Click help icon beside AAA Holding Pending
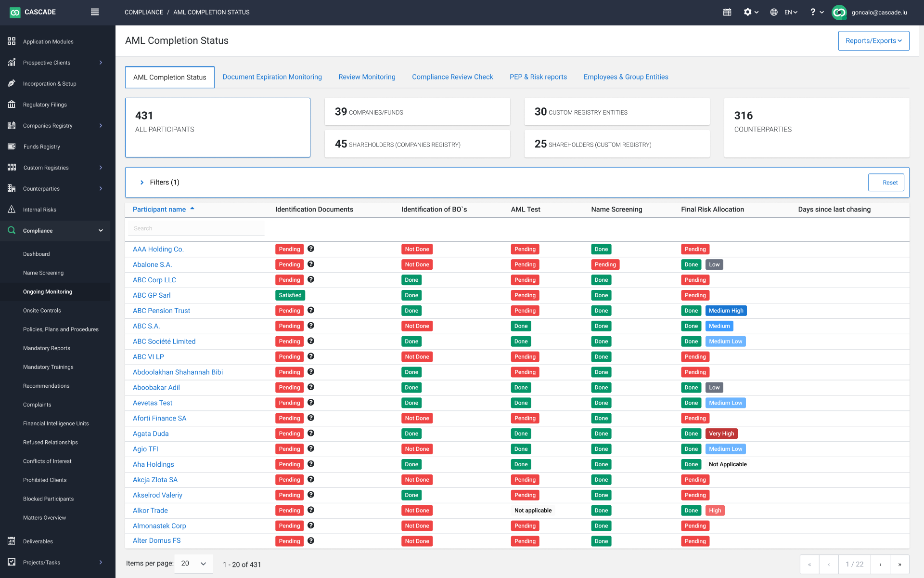 point(311,249)
